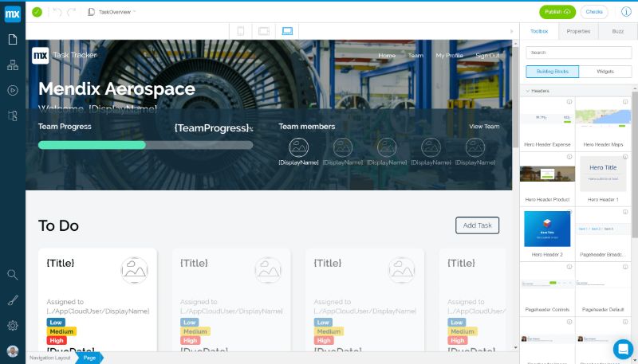Screen dimensions: 638x364
Task: Open the Theme Customizer brush icon
Action: coord(13,300)
